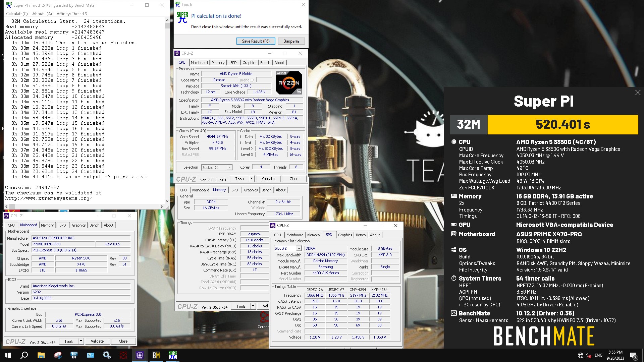Switch to BenchMate via the BM taskbar icon
The height and width of the screenshot is (362, 644).
[156, 355]
